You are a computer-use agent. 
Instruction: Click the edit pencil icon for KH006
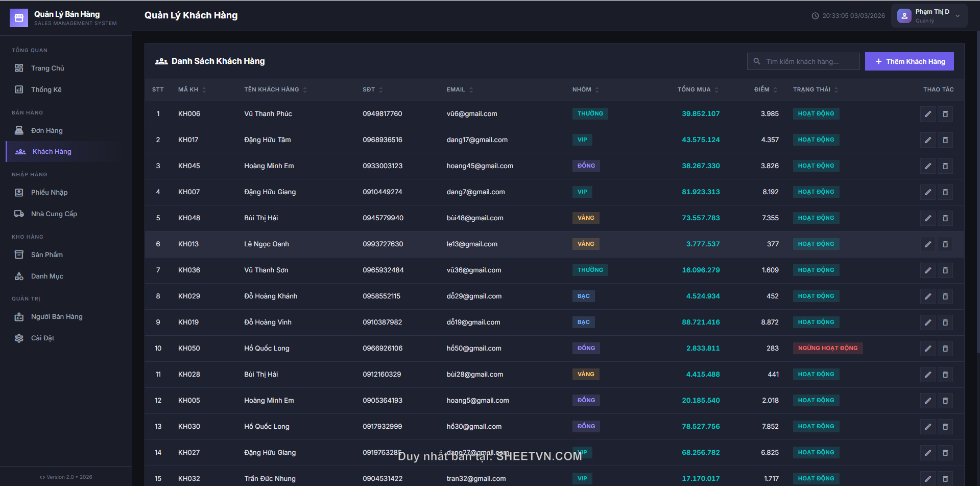point(927,114)
